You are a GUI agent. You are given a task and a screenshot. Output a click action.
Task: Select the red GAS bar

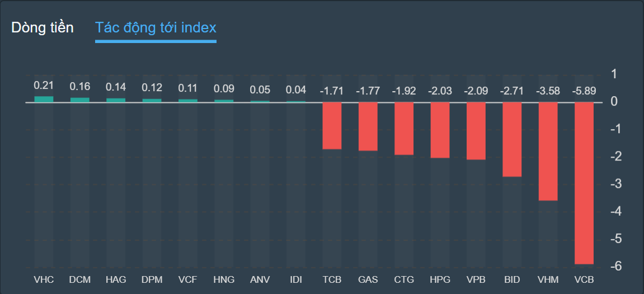368,126
